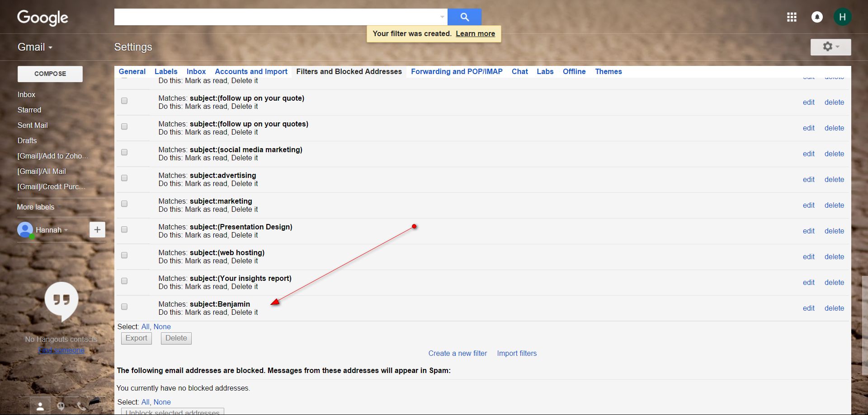Select the 'social media marketing' filter checkbox
The width and height of the screenshot is (868, 415).
[124, 152]
